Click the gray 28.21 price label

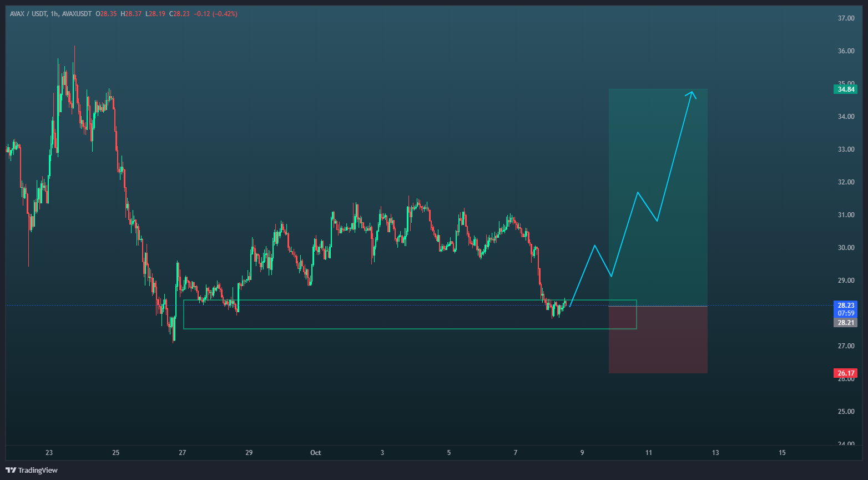(x=846, y=323)
